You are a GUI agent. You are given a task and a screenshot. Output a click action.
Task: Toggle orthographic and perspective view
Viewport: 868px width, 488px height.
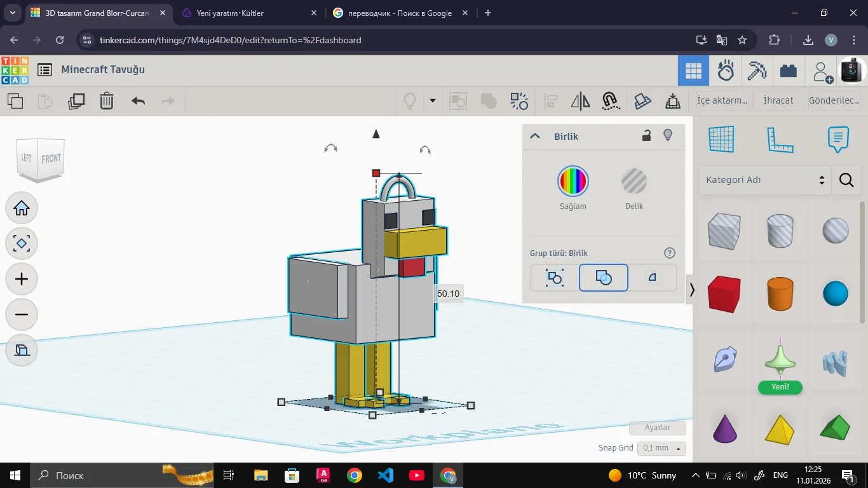click(22, 350)
